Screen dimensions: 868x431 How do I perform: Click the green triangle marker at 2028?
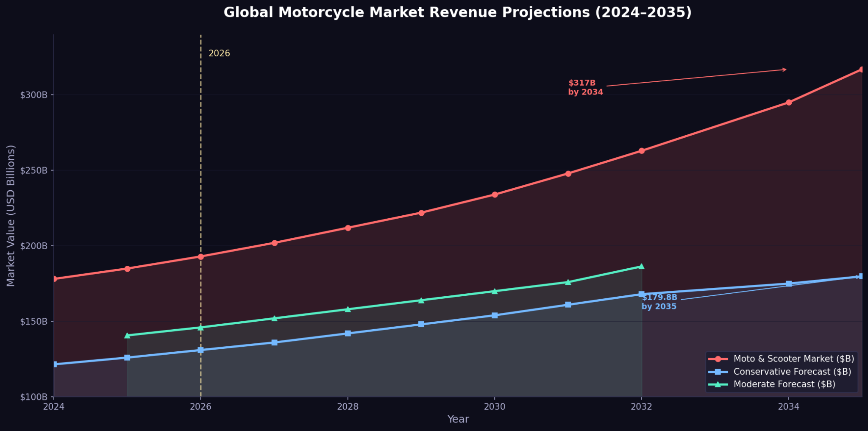tap(348, 309)
